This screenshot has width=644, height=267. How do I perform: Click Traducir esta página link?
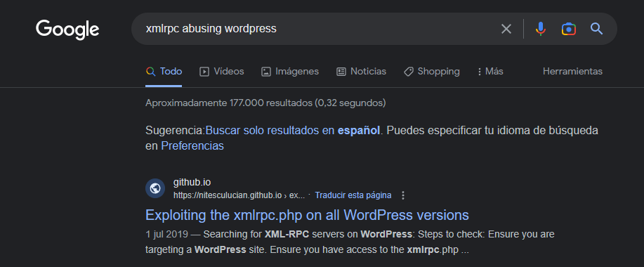click(353, 195)
